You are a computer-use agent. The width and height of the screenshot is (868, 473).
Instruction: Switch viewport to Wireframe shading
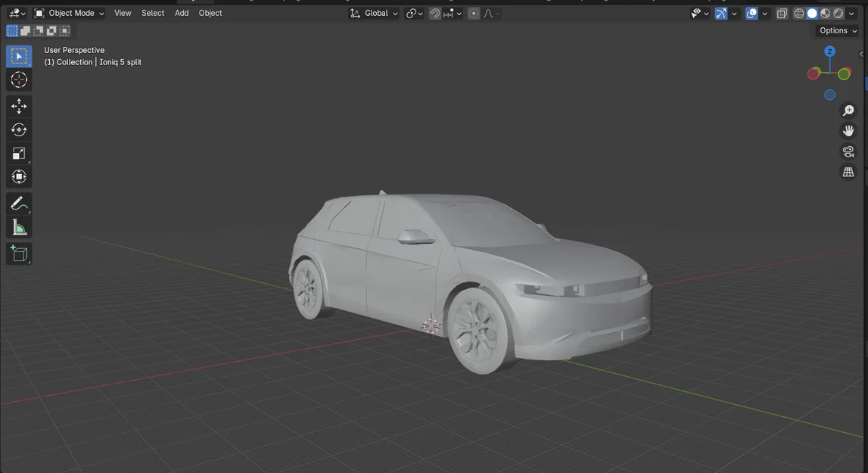(x=798, y=13)
